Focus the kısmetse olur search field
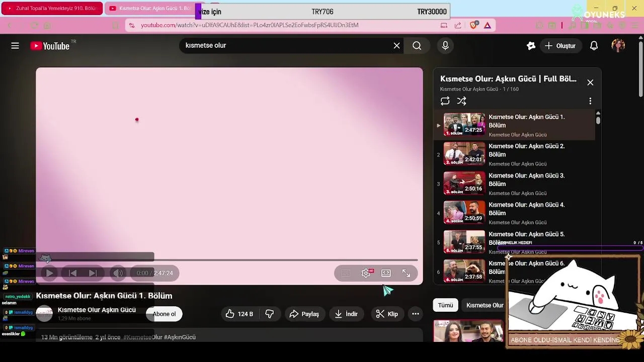This screenshot has width=644, height=362. pyautogui.click(x=287, y=46)
